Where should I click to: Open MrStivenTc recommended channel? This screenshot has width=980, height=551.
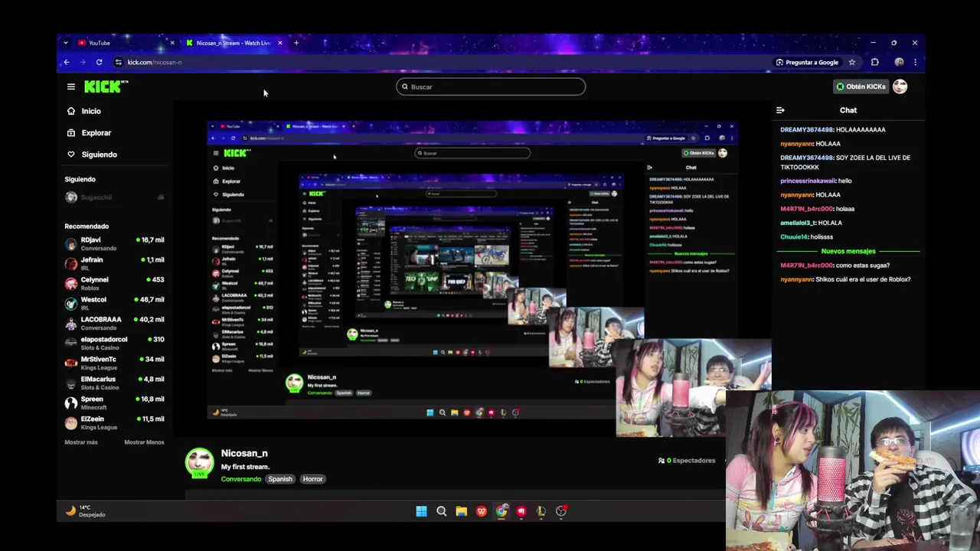pos(115,363)
